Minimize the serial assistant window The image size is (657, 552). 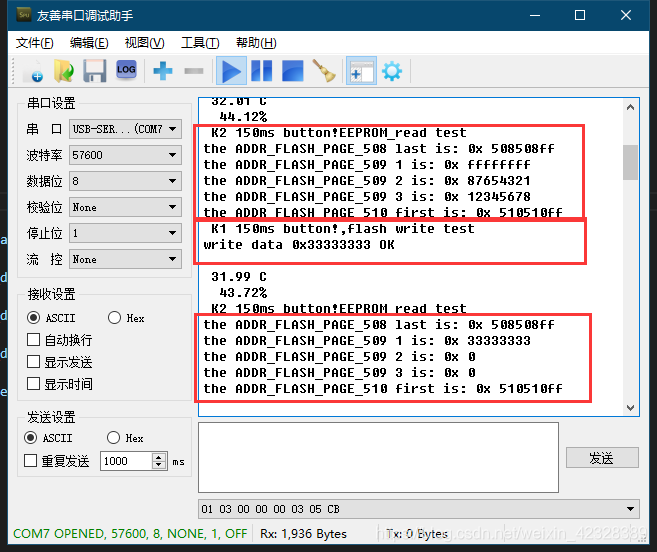pyautogui.click(x=535, y=16)
